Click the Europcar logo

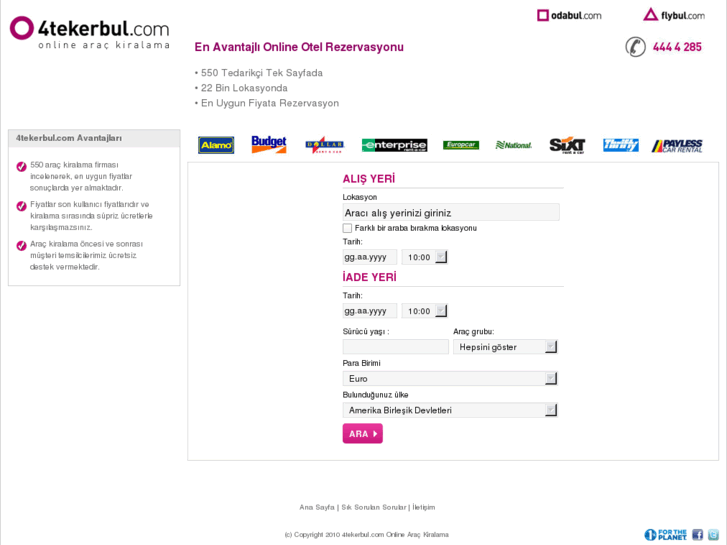pyautogui.click(x=461, y=145)
